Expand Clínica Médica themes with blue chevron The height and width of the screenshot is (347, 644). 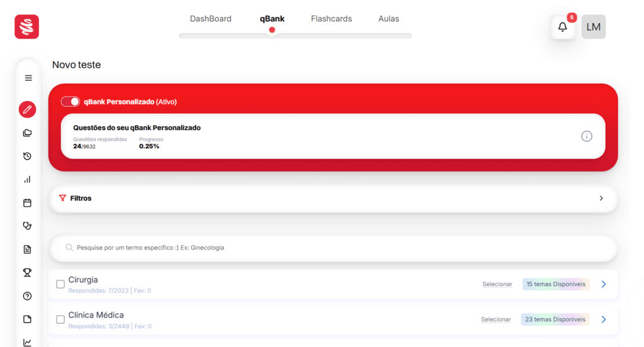click(603, 319)
